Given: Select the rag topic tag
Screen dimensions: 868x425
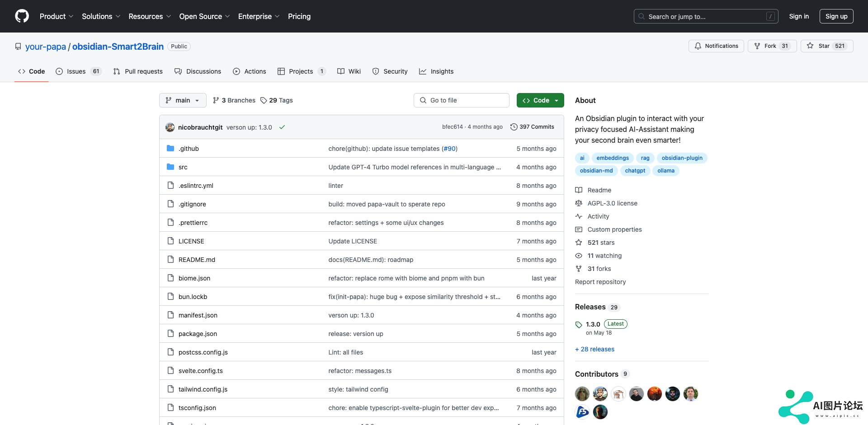Looking at the screenshot, I should [645, 158].
